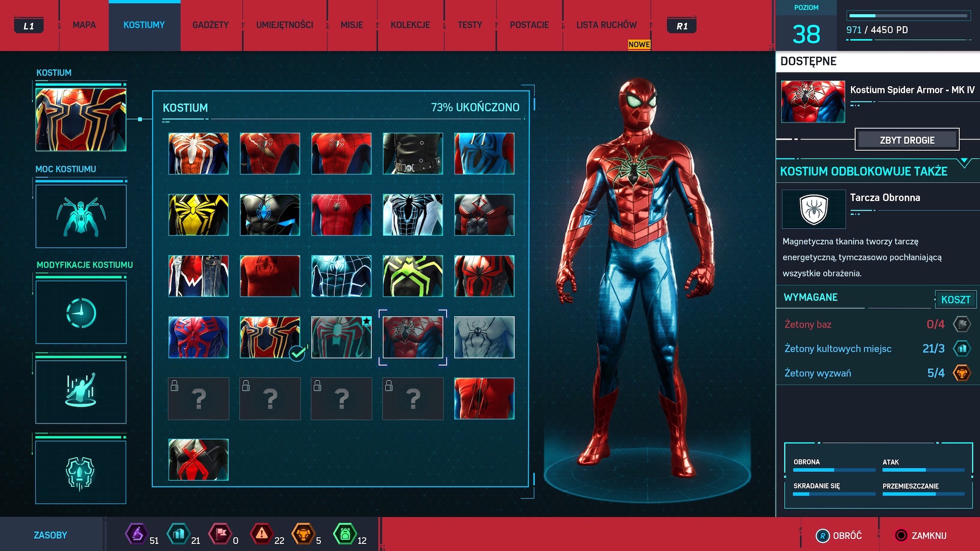Open the MAPA tab
The image size is (980, 551).
click(x=84, y=25)
